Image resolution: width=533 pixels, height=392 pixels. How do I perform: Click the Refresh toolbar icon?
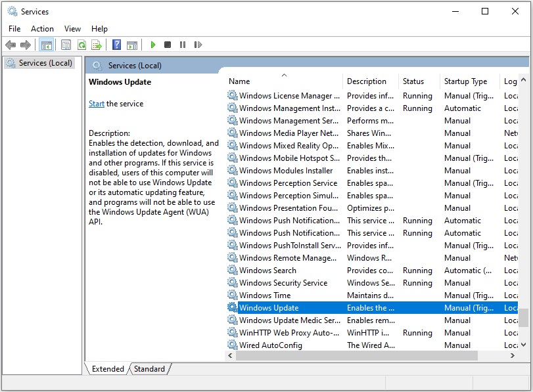(81, 45)
